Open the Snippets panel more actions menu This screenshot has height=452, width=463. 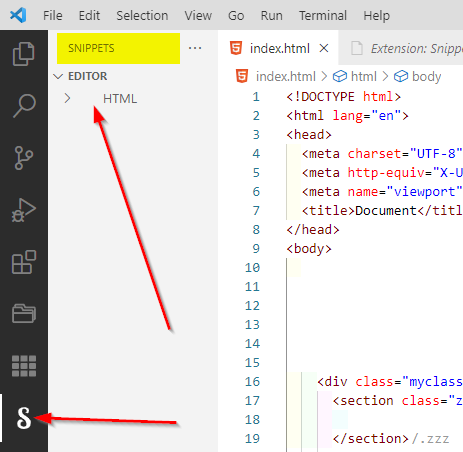(x=195, y=48)
